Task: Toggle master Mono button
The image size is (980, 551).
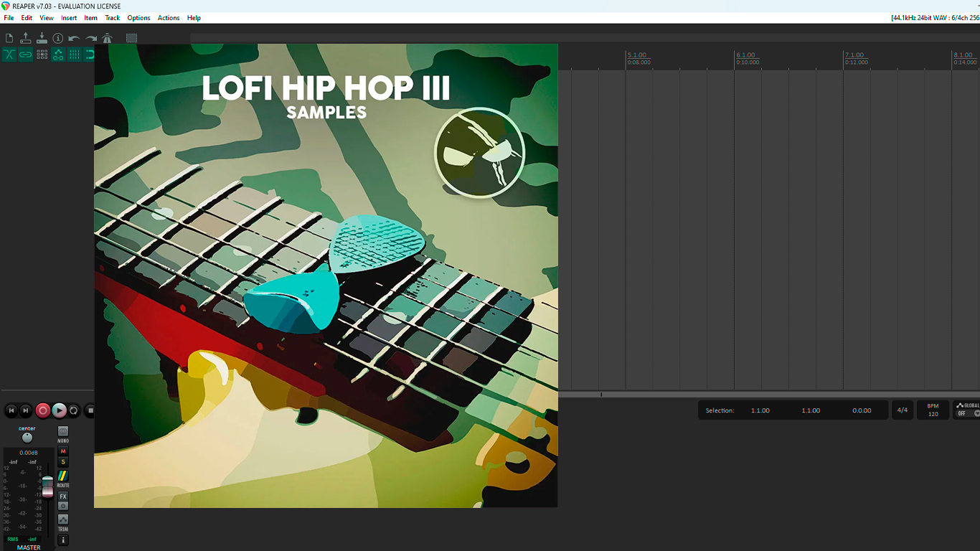Action: click(x=63, y=431)
